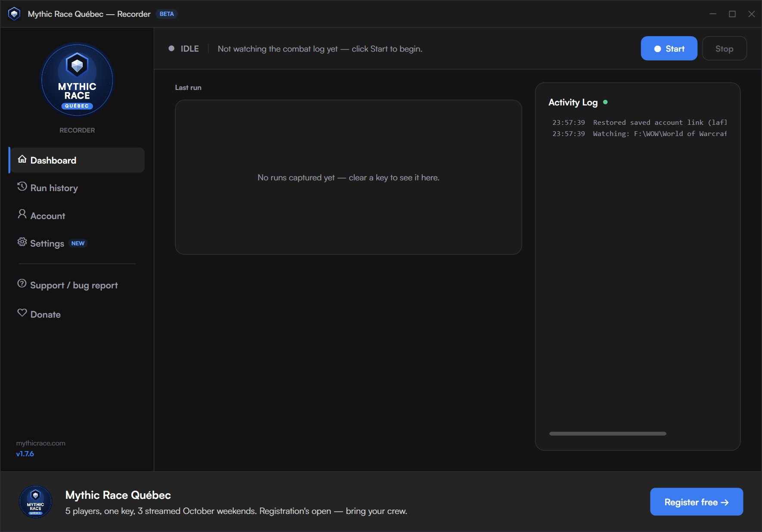Screen dimensions: 762x532
Task: Close the Recorder window
Action: click(x=752, y=14)
